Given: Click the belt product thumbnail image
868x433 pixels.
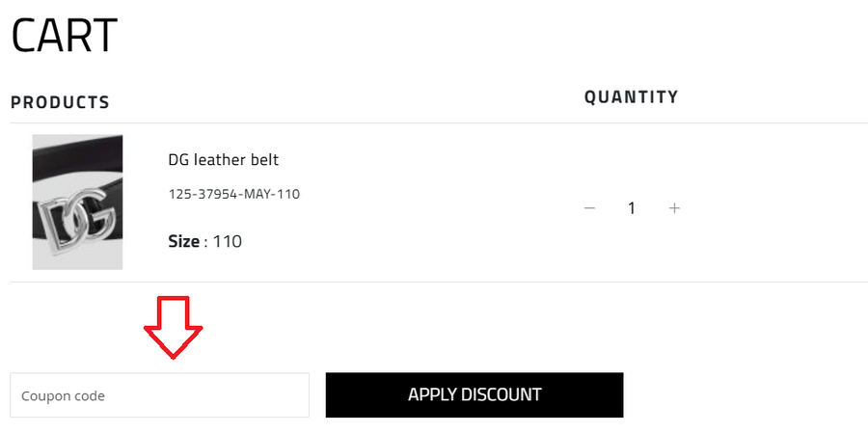Looking at the screenshot, I should point(77,202).
